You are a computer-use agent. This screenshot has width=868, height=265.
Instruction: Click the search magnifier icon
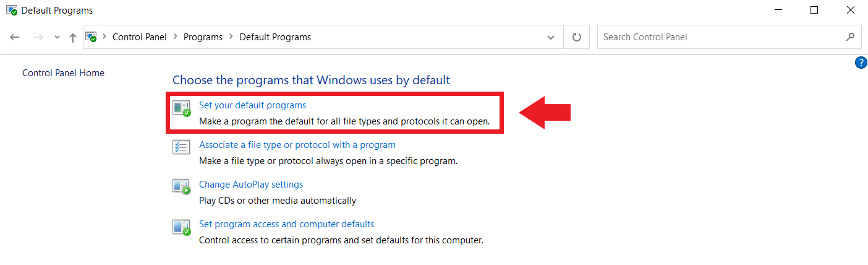(851, 37)
